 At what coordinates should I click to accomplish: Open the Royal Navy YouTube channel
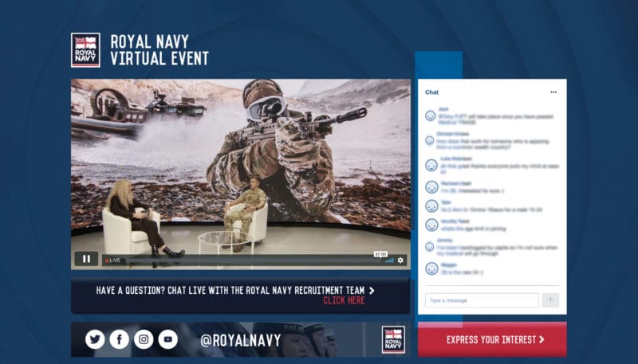coord(168,339)
